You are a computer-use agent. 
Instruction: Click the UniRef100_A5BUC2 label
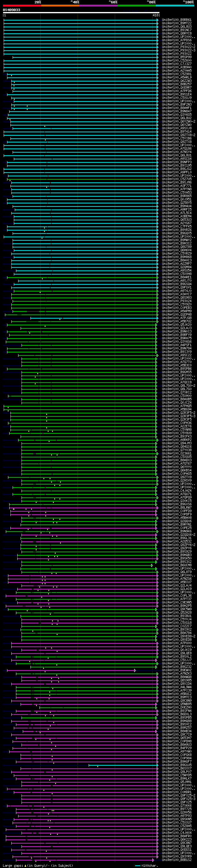click(177, 694)
